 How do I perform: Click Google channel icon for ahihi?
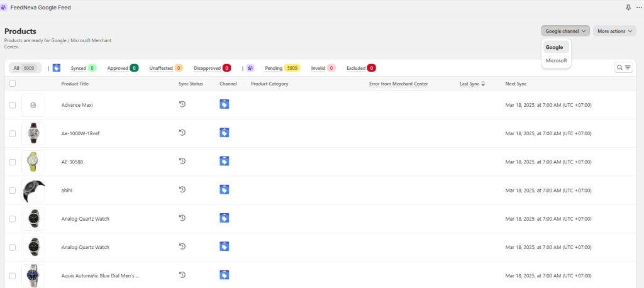click(x=225, y=189)
